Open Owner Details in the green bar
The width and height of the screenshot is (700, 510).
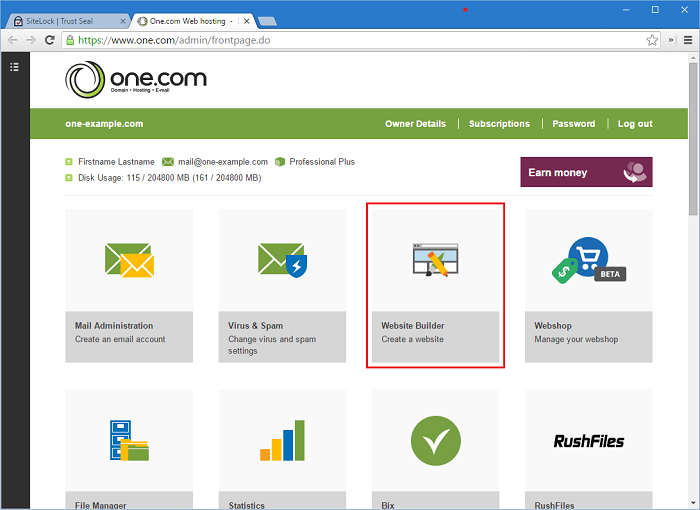point(415,124)
